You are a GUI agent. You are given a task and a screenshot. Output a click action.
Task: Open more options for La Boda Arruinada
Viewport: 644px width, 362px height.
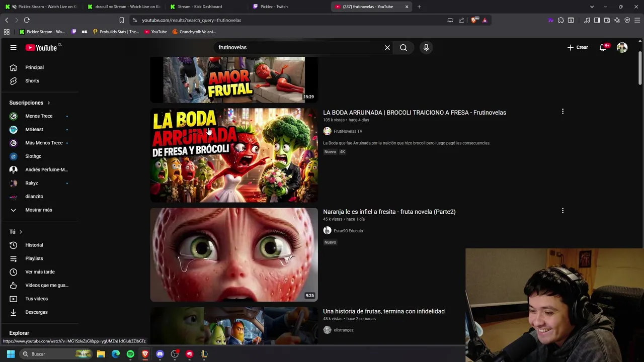562,112
